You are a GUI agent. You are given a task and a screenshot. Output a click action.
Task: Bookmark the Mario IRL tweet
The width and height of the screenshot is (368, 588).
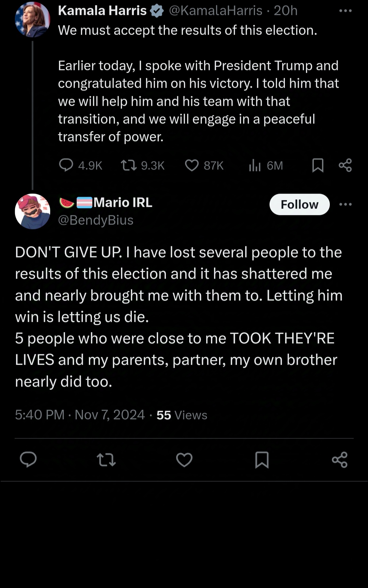click(x=262, y=460)
